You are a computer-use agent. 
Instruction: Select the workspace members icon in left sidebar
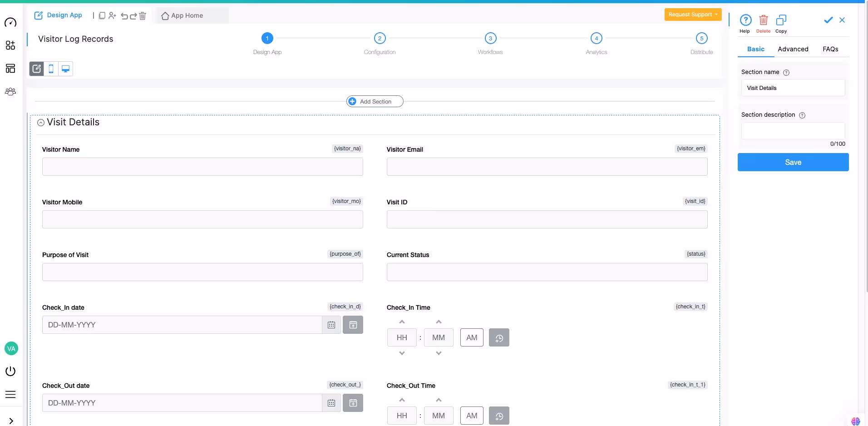click(10, 92)
